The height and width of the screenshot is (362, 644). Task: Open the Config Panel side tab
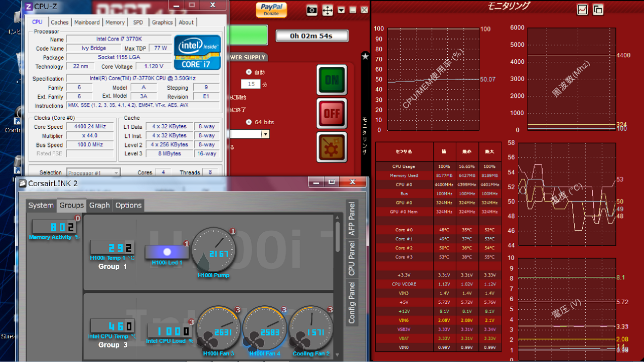pos(352,302)
